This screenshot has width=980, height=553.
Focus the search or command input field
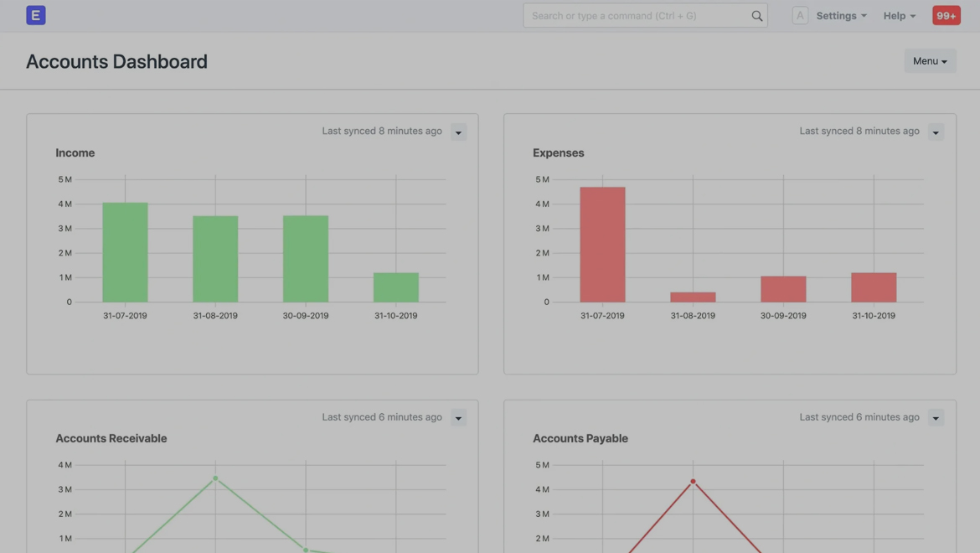pos(637,16)
